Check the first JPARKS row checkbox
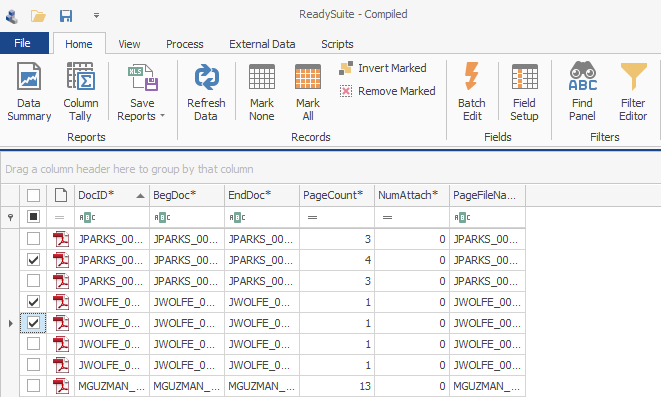 33,239
